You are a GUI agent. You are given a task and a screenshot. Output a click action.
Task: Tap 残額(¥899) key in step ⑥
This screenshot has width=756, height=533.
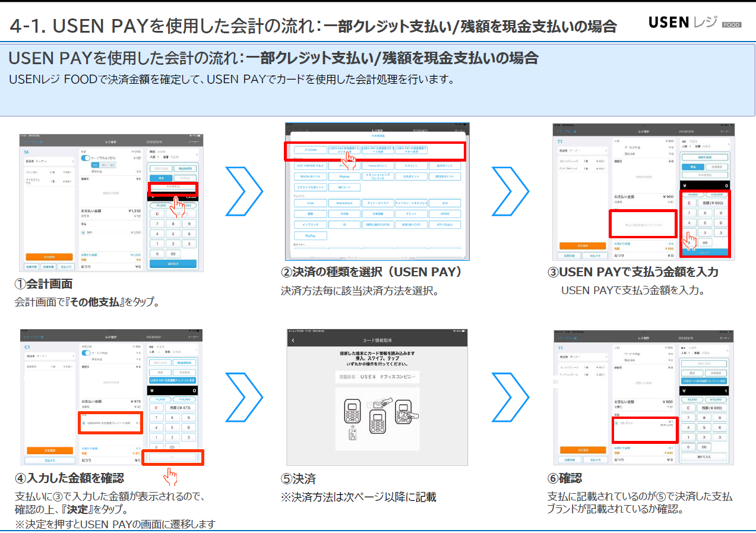pyautogui.click(x=713, y=408)
